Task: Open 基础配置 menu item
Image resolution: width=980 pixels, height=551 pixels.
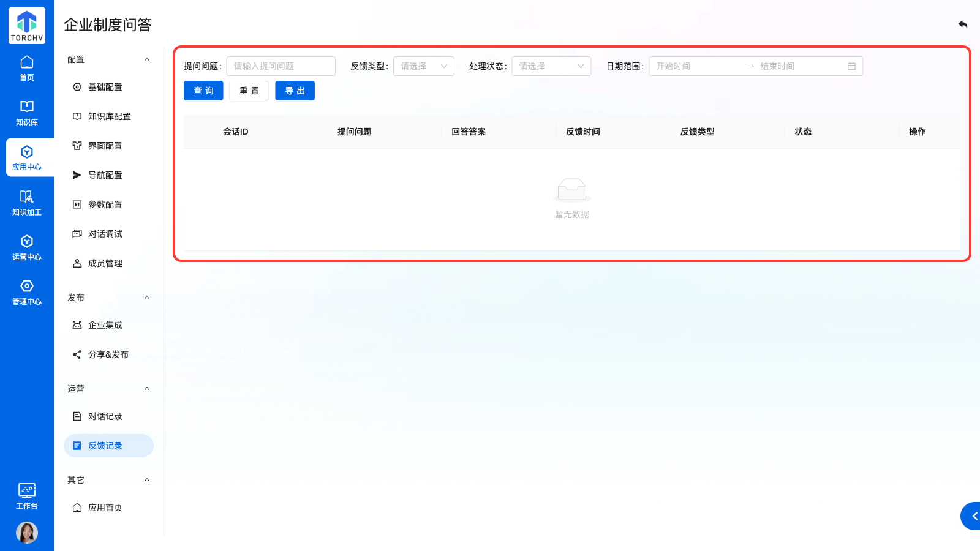Action: pyautogui.click(x=105, y=87)
